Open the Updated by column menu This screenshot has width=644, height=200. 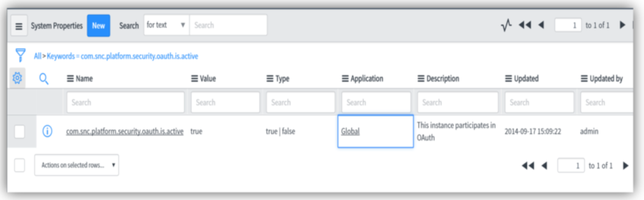585,79
